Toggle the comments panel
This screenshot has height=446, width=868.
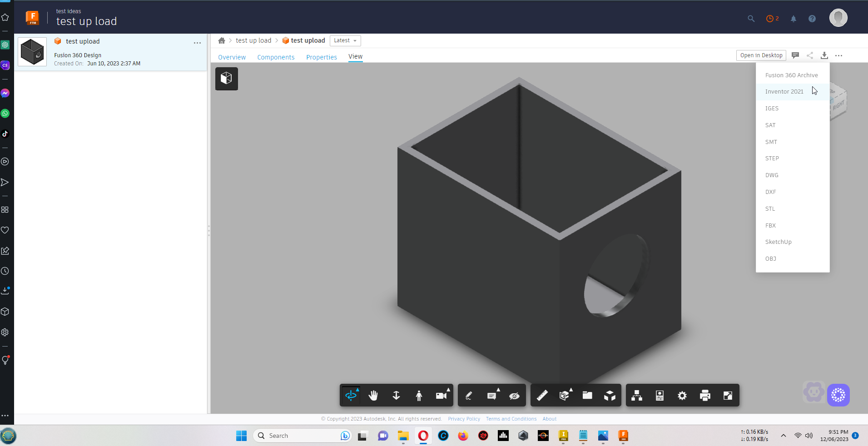click(795, 55)
